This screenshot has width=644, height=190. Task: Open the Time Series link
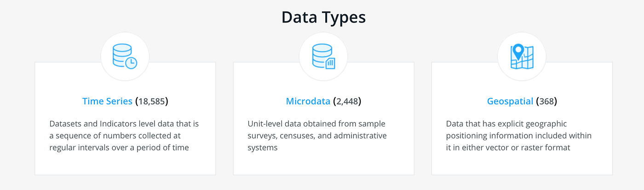coord(108,101)
